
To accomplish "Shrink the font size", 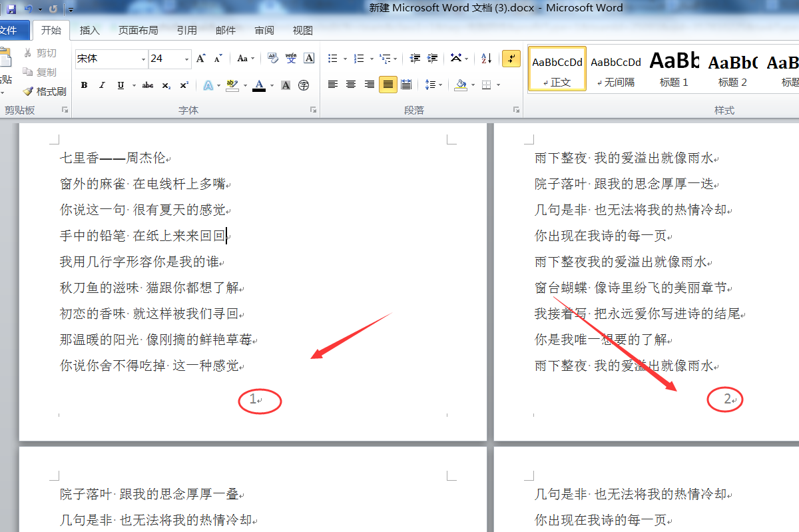I will 218,59.
